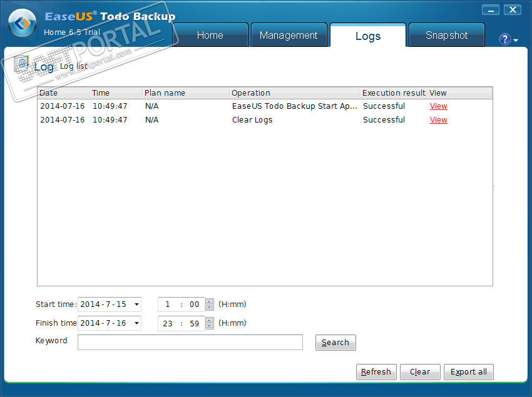Minimize the Todo Backup window

[491, 10]
